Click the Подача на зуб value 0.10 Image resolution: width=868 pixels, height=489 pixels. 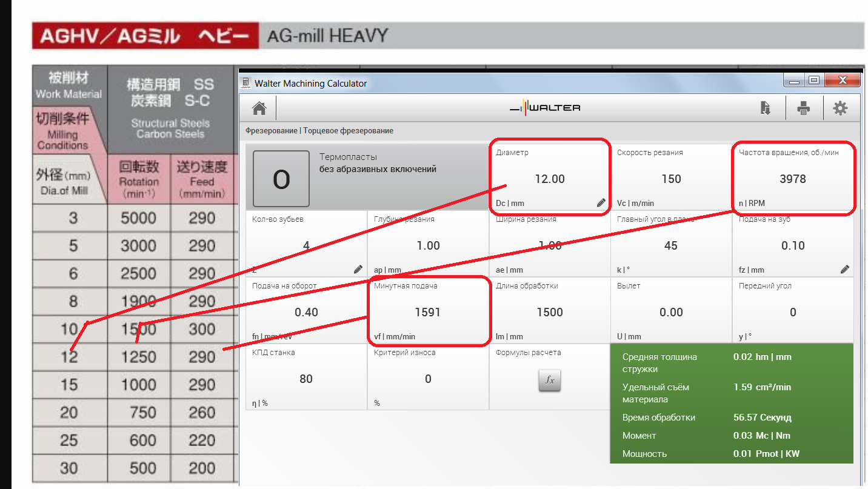793,245
